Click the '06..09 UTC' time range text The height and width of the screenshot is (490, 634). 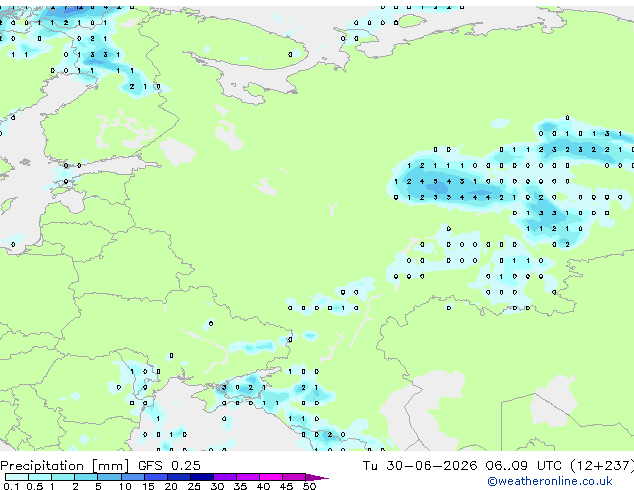click(x=524, y=465)
